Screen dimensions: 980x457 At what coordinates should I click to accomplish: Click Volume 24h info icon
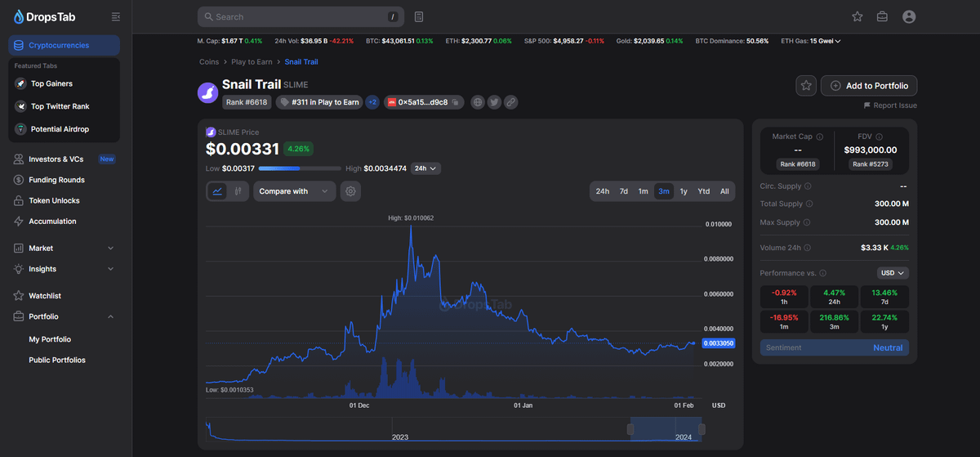[808, 247]
